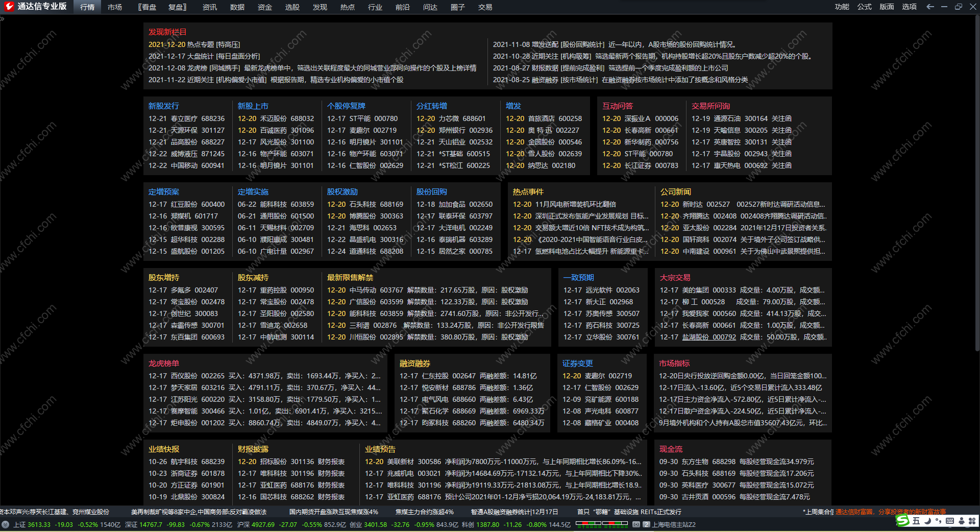Open the 版面 menu
Image resolution: width=980 pixels, height=532 pixels.
click(887, 7)
